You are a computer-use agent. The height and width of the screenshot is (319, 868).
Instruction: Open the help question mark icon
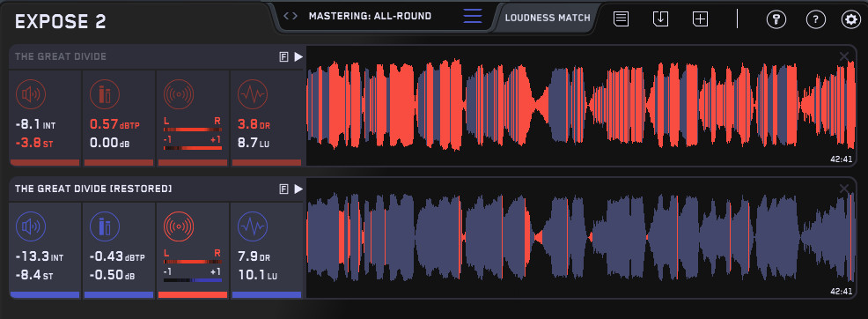815,19
